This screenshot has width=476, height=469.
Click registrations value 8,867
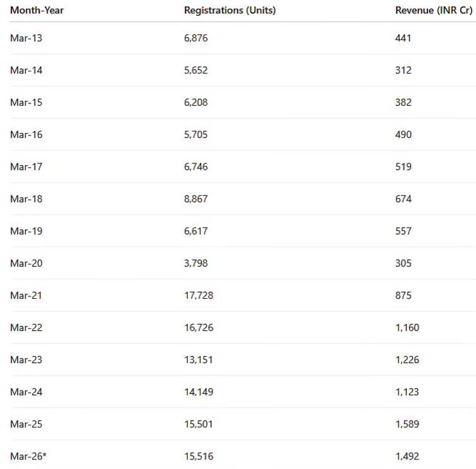195,199
